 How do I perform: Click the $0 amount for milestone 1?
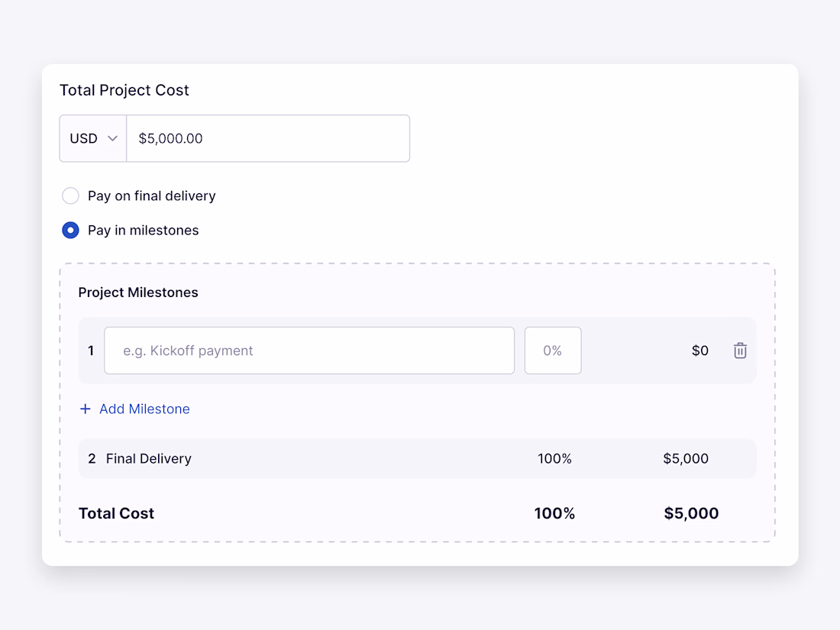[x=699, y=351]
